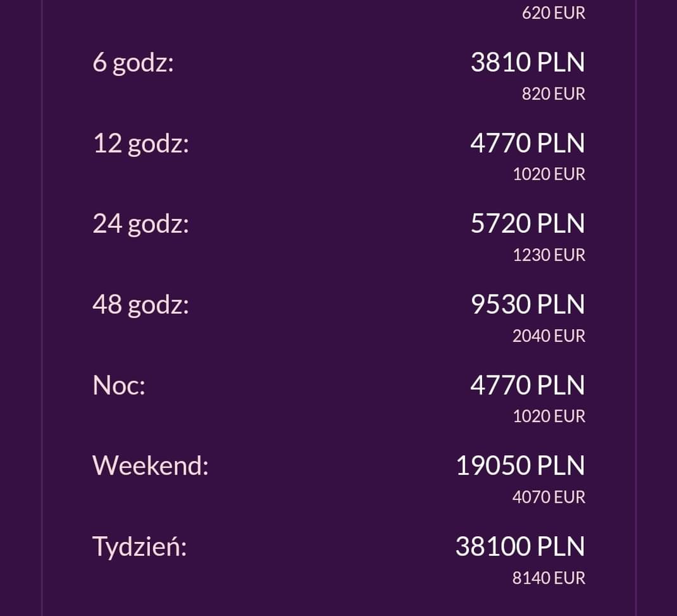Select the 3810 PLN price
Screen dimensions: 677x616
click(x=528, y=63)
